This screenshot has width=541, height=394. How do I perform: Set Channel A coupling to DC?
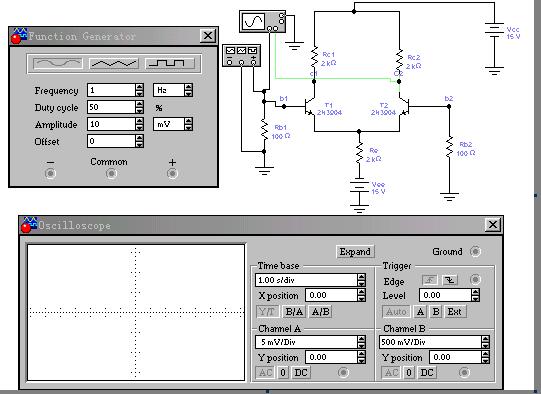click(301, 373)
